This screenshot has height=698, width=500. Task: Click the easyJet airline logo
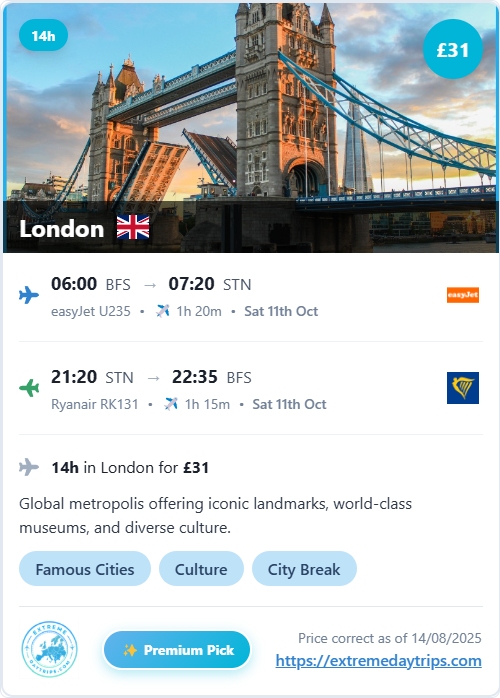tap(463, 295)
